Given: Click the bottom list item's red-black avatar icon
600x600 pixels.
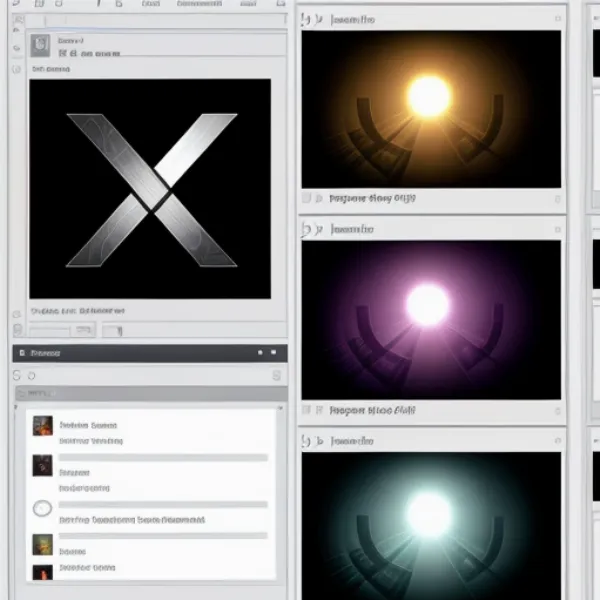Looking at the screenshot, I should tap(42, 573).
